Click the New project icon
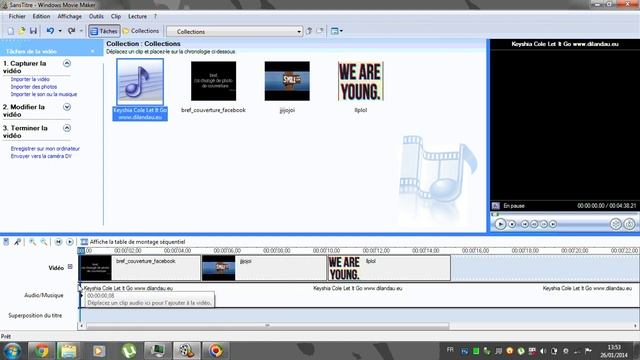This screenshot has width=640, height=360. tap(11, 31)
